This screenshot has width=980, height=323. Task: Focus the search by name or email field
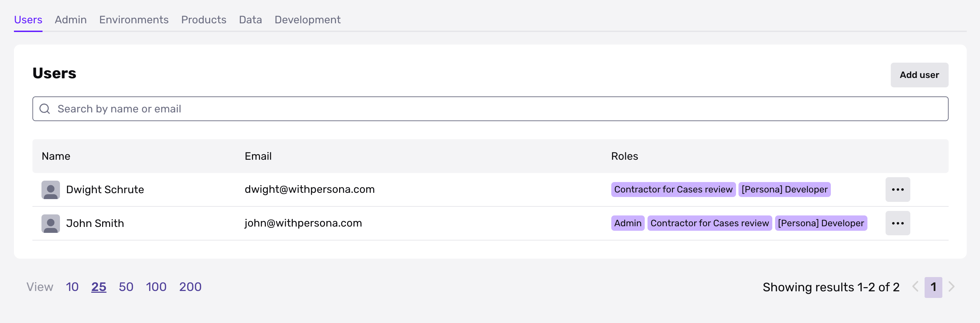[x=490, y=109]
